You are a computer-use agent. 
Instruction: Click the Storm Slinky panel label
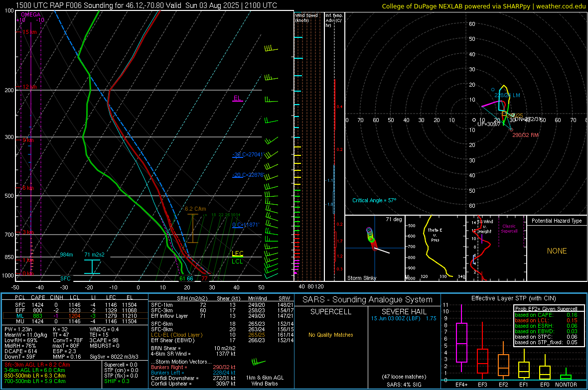click(x=361, y=278)
